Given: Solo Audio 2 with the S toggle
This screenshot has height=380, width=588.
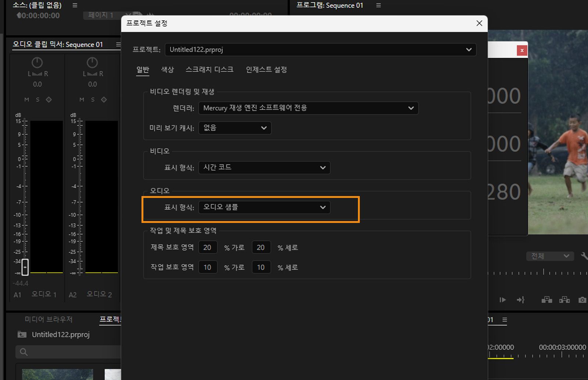Looking at the screenshot, I should point(92,99).
